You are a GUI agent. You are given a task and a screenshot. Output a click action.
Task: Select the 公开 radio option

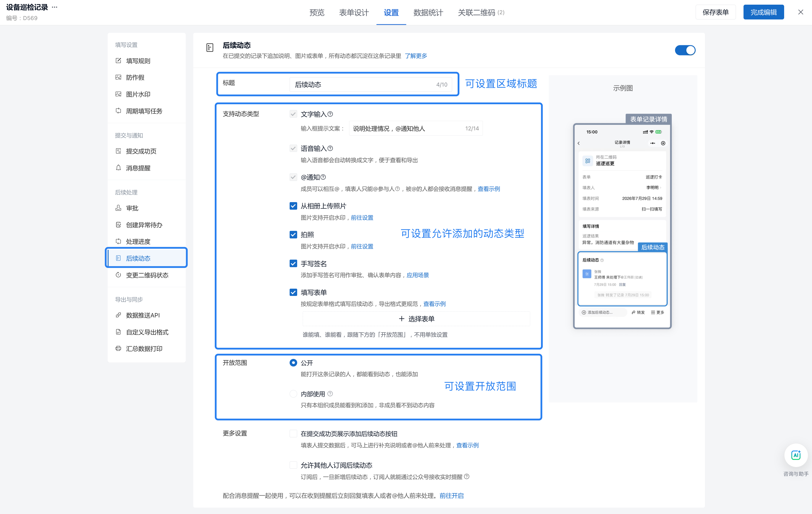point(293,363)
